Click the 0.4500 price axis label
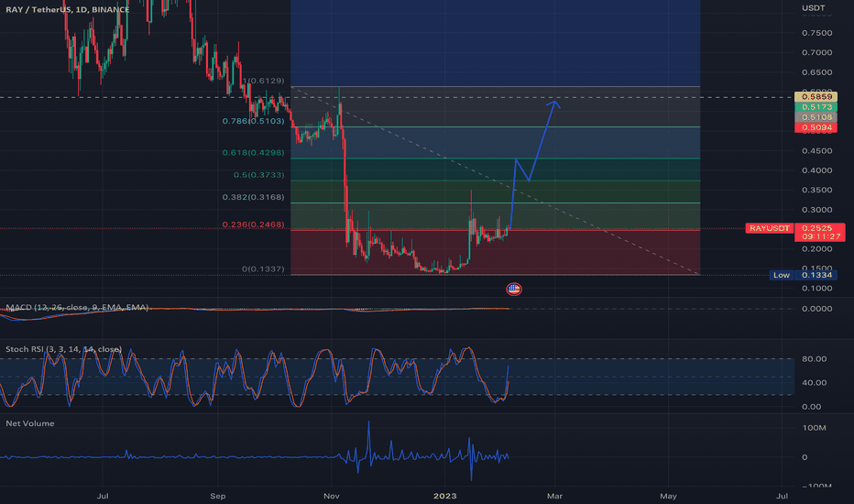The height and width of the screenshot is (504, 854). (817, 150)
